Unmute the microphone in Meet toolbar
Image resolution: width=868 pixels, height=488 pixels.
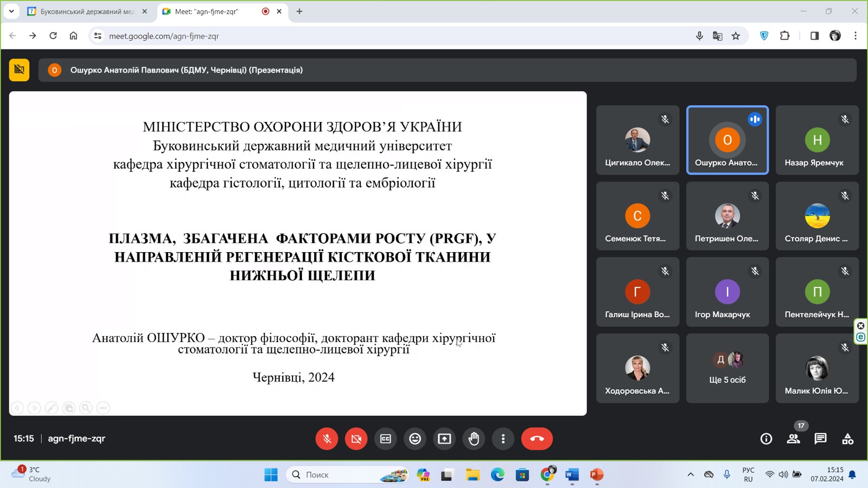327,439
